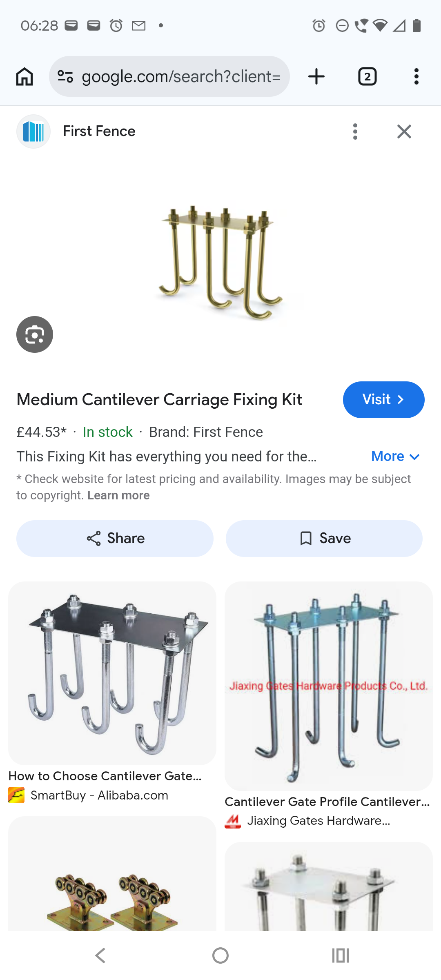The height and width of the screenshot is (980, 441).
Task: Open site settings icon in address bar
Action: tap(65, 76)
